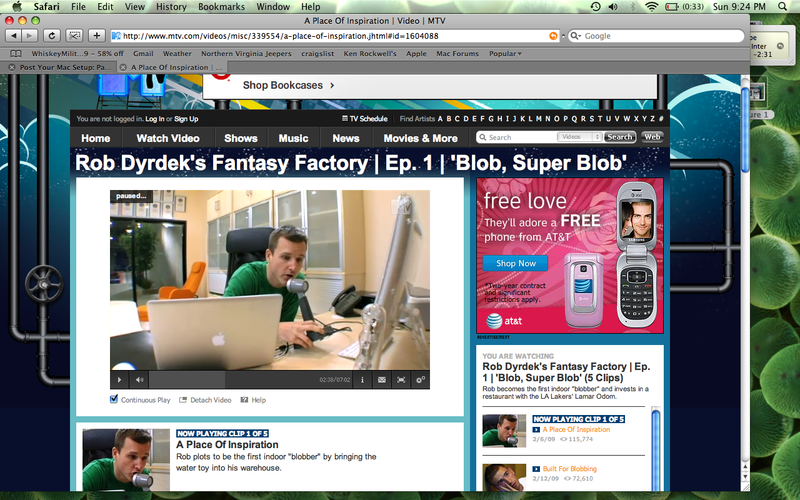Open the bookmarks book icon
This screenshot has width=800, height=500.
coord(16,54)
